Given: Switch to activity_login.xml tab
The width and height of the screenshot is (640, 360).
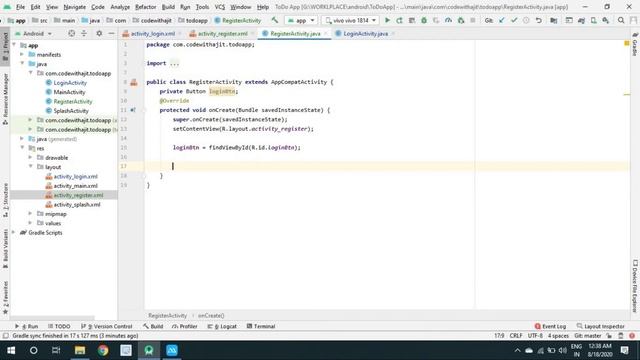Looking at the screenshot, I should pyautogui.click(x=152, y=33).
